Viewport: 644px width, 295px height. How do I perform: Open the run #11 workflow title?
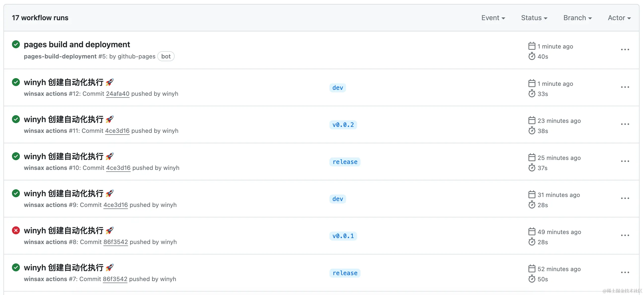click(x=64, y=119)
